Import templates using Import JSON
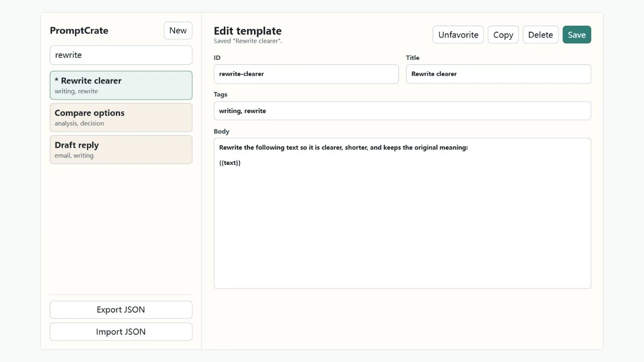Screen dimensions: 644x362 pos(121,332)
